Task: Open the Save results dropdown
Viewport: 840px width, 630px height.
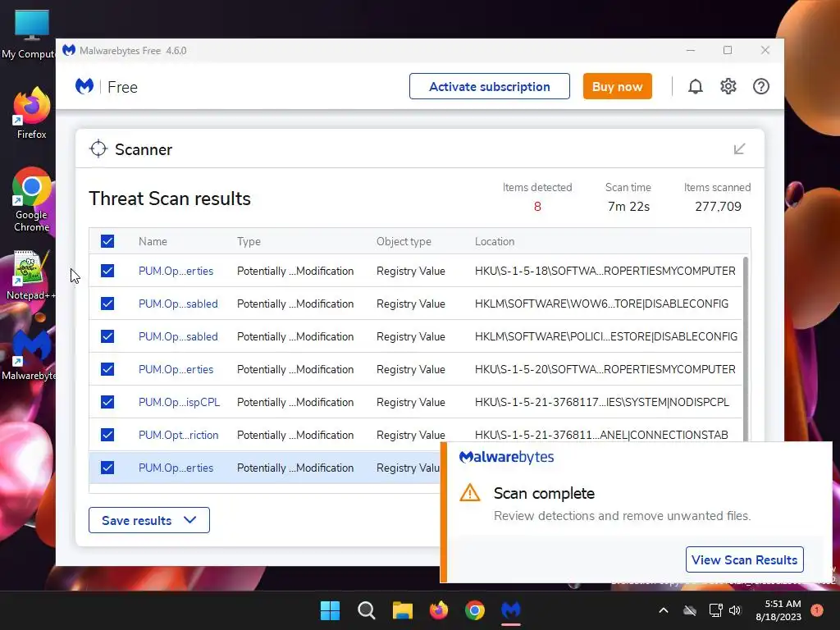Action: point(149,520)
